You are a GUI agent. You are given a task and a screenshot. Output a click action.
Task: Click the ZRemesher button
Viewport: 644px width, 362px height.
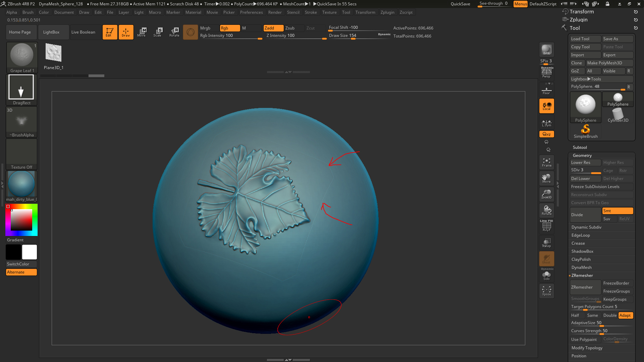(x=586, y=287)
